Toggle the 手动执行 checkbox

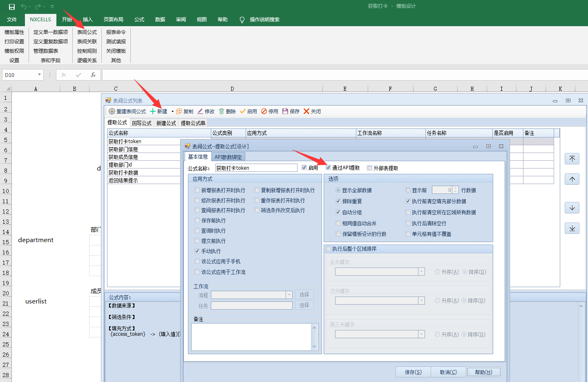(x=197, y=251)
